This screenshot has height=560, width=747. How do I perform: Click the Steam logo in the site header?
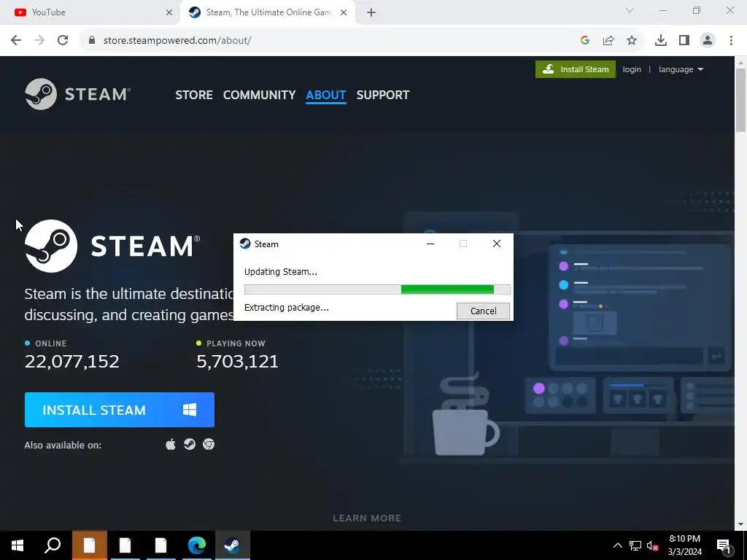(77, 94)
